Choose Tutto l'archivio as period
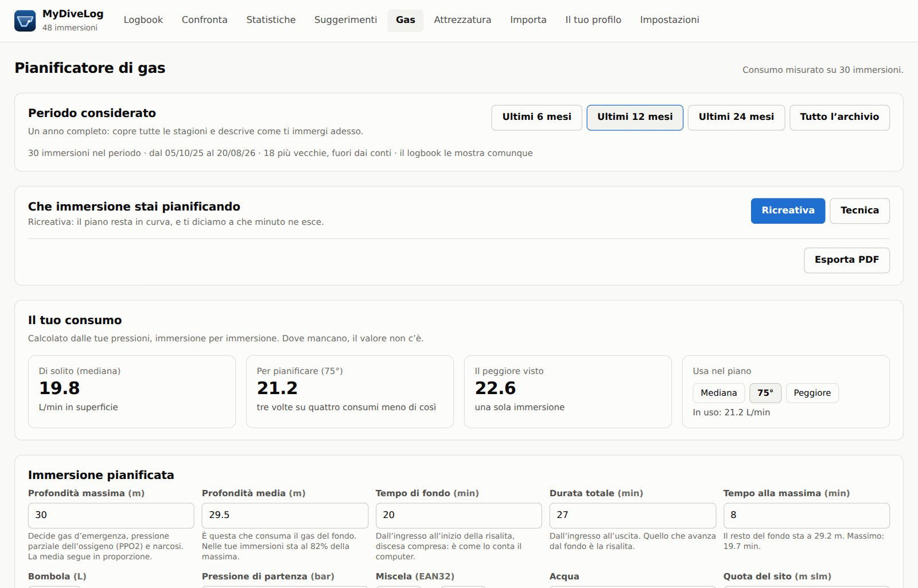 point(839,117)
